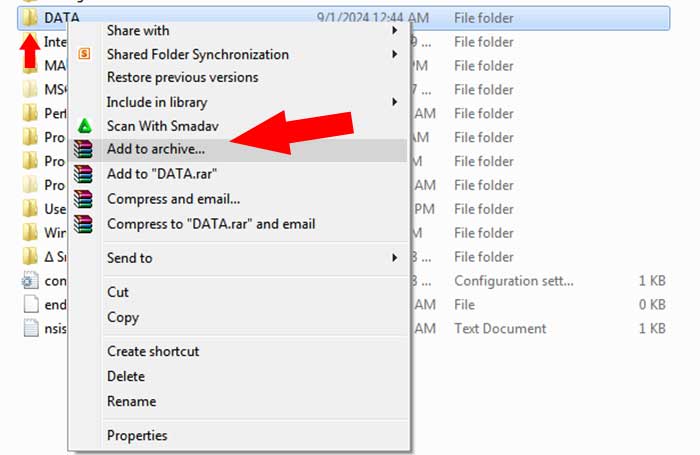Click the Text Document file icon
The width and height of the screenshot is (700, 455).
30,329
